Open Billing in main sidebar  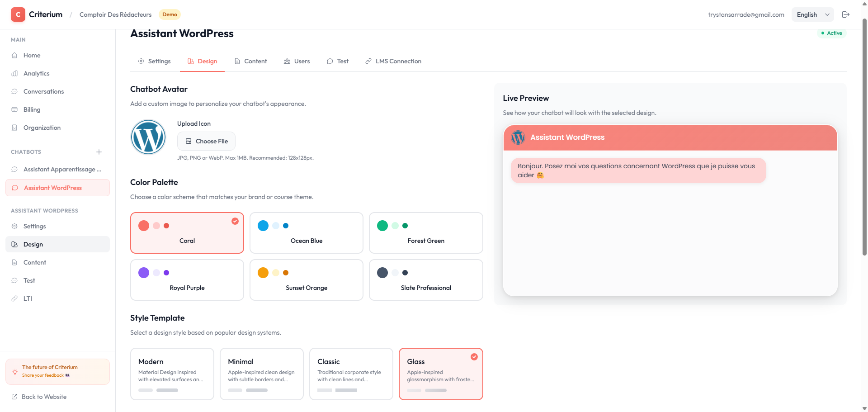(32, 109)
